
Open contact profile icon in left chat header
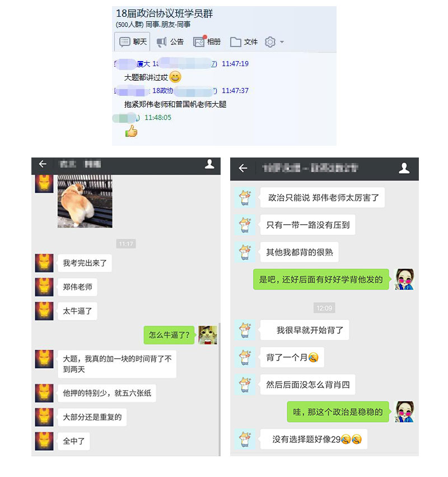click(209, 164)
